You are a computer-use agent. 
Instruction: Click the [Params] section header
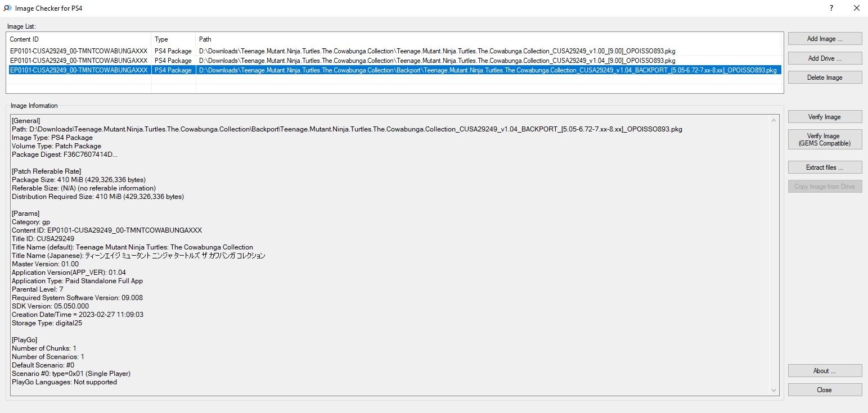tap(26, 213)
